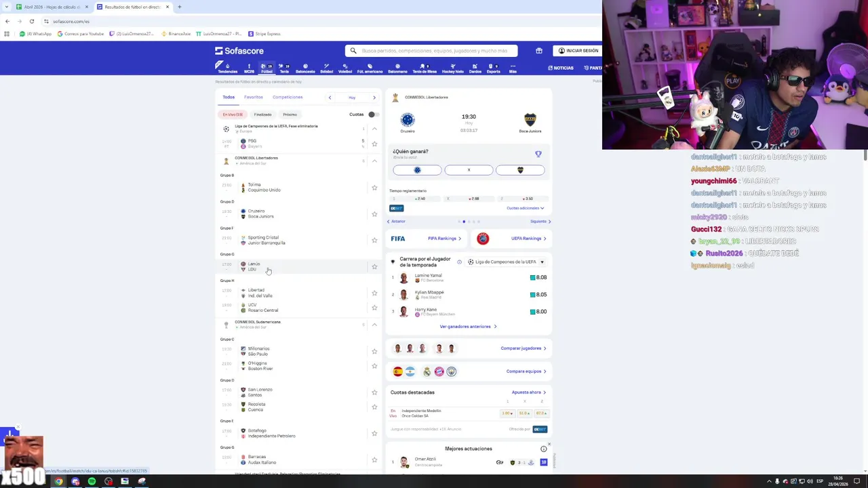This screenshot has height=488, width=868.
Task: Click the info icon beside Carrera por el Jugador
Action: click(x=459, y=262)
